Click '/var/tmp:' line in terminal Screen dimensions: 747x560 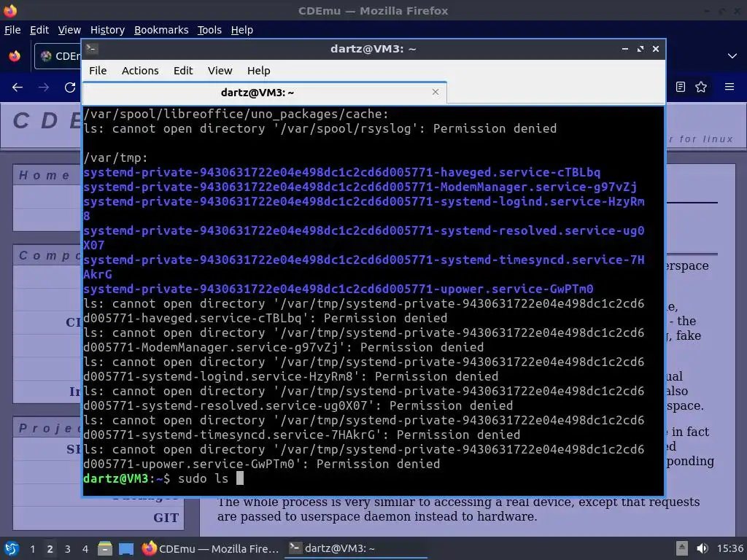(116, 157)
